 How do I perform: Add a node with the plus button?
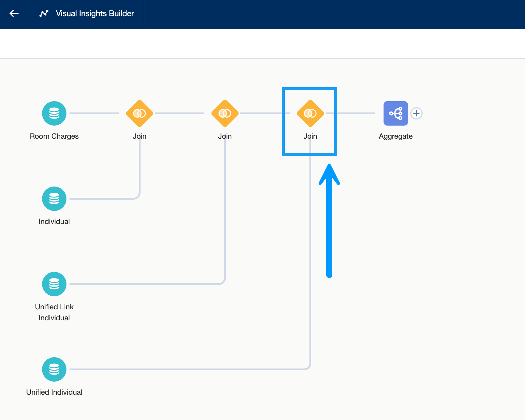416,113
